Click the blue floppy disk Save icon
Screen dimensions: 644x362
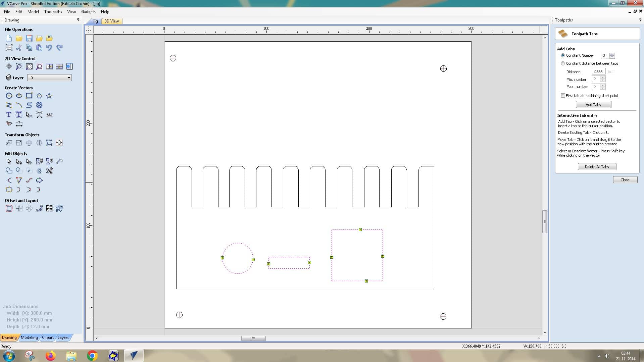(x=29, y=38)
